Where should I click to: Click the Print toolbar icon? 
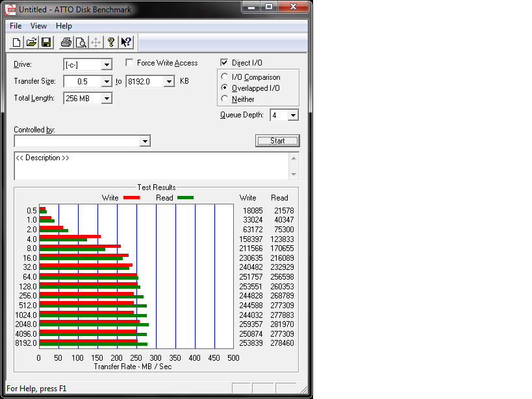pyautogui.click(x=66, y=42)
